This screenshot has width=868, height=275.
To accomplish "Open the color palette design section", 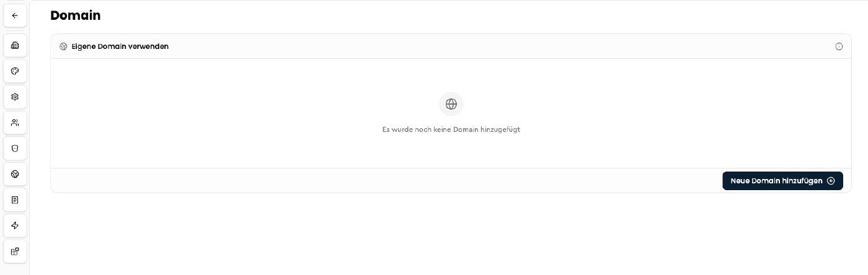I will pos(15,71).
